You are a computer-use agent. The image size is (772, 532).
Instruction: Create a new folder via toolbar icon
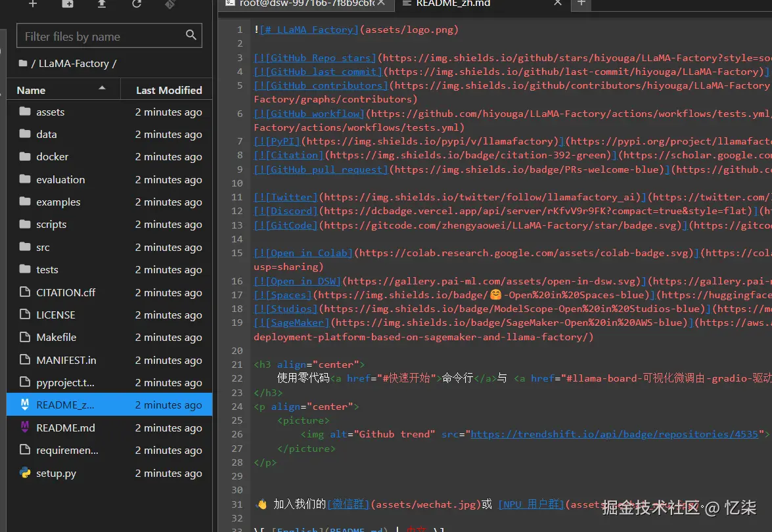pos(68,3)
